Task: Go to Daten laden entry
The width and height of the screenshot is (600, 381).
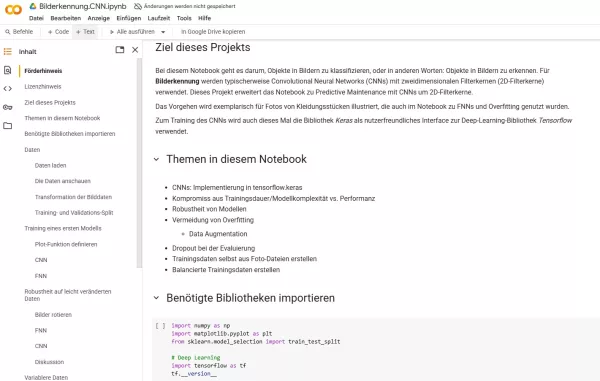Action: pos(51,165)
